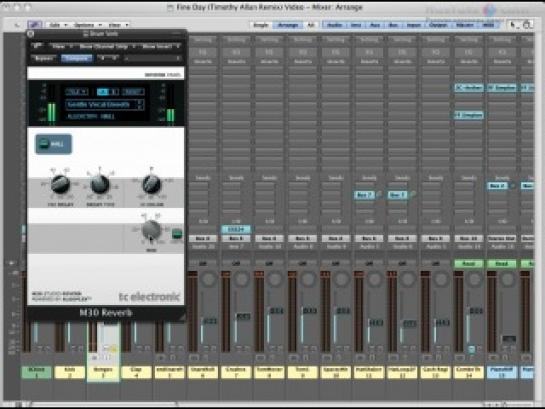
Task: Click the volume fader on PianoRoll channel 15
Action: (509, 339)
